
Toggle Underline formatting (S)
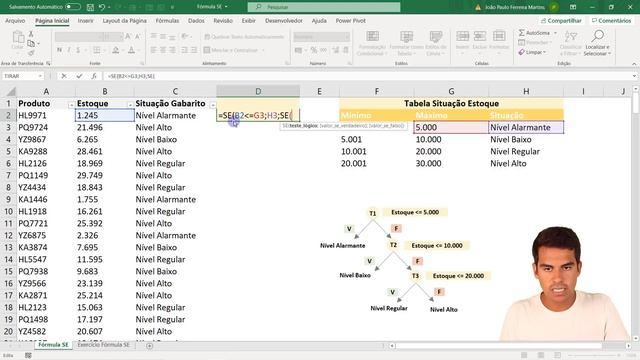(x=78, y=50)
